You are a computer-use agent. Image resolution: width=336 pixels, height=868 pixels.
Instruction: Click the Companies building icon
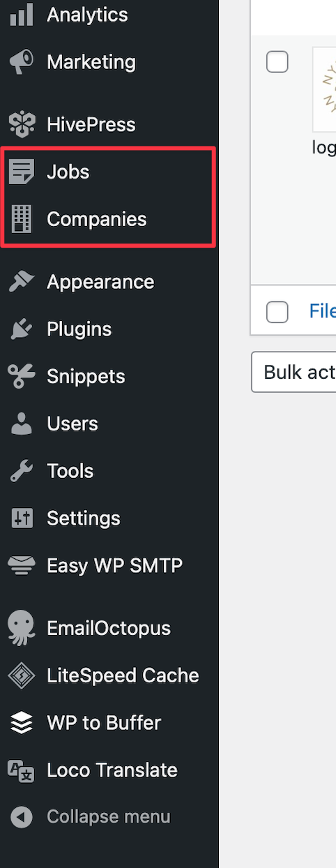(22, 219)
